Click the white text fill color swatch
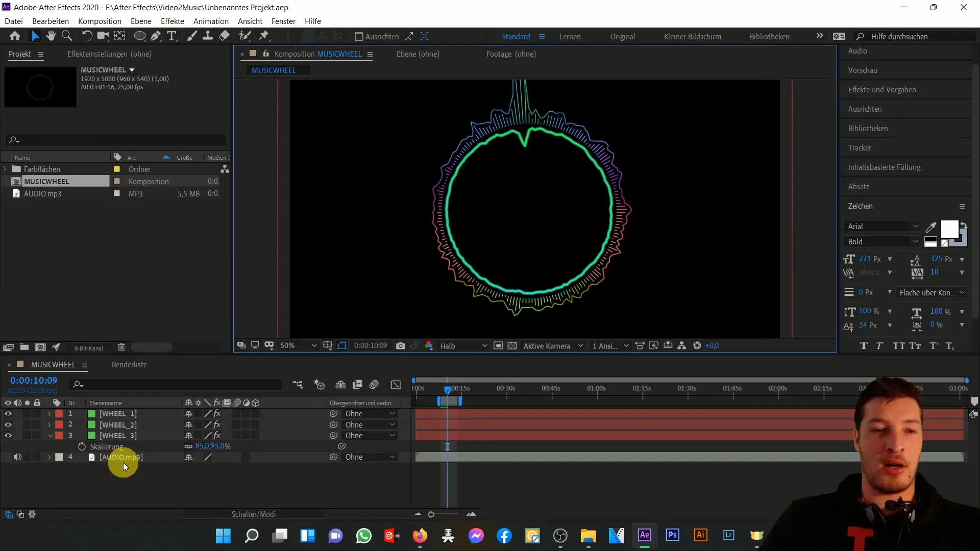The image size is (980, 551). tap(948, 229)
